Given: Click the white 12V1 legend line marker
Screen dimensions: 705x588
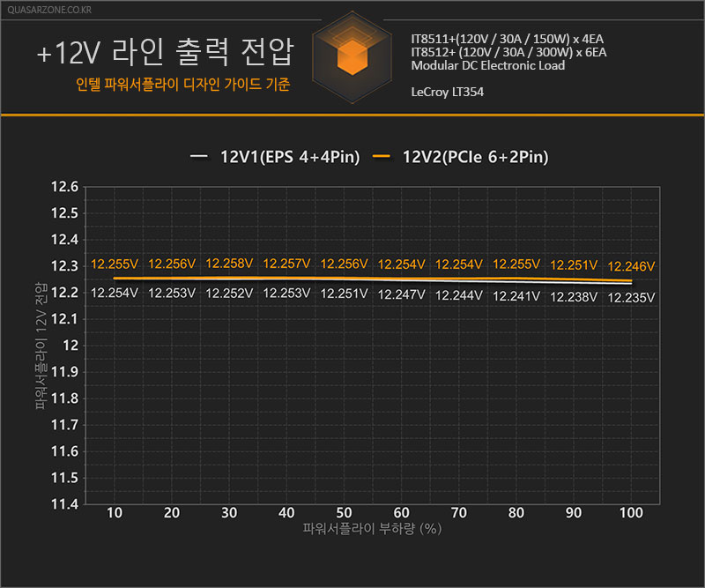Looking at the screenshot, I should pos(198,157).
